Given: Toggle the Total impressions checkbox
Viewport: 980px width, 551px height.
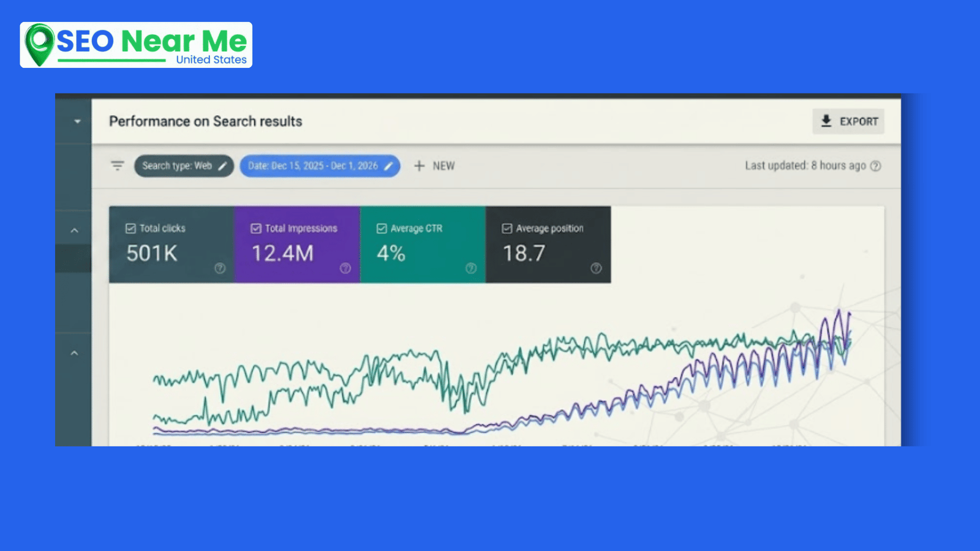Looking at the screenshot, I should coord(256,228).
